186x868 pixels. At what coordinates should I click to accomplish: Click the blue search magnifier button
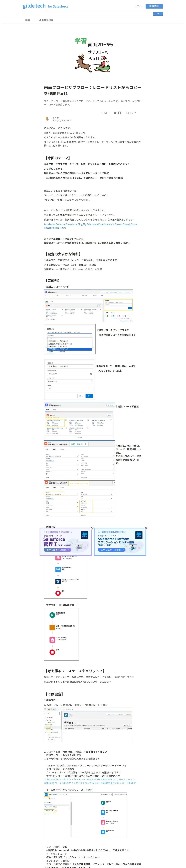[158, 14]
